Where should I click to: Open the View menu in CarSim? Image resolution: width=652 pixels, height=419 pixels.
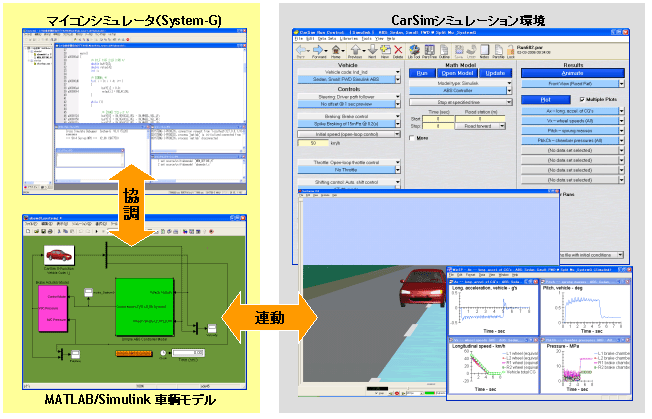coord(379,39)
